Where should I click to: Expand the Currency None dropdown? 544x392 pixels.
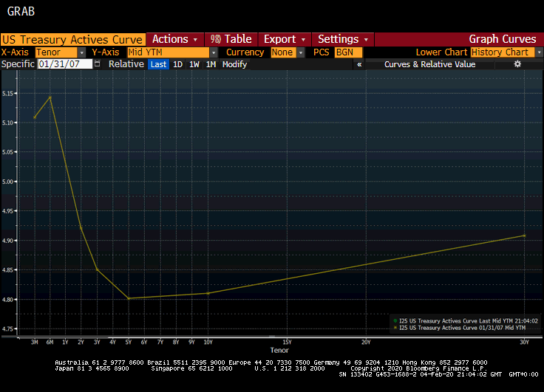tap(301, 52)
